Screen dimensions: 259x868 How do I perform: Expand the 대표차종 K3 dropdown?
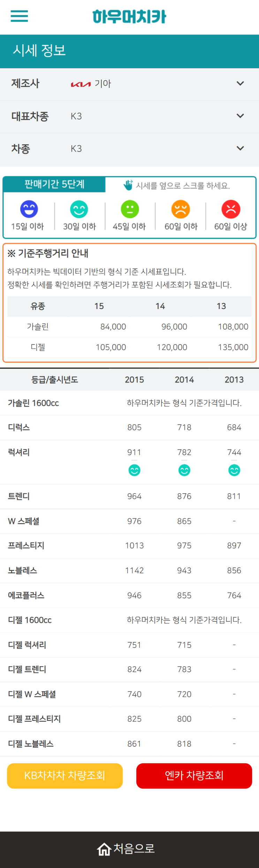(x=129, y=116)
